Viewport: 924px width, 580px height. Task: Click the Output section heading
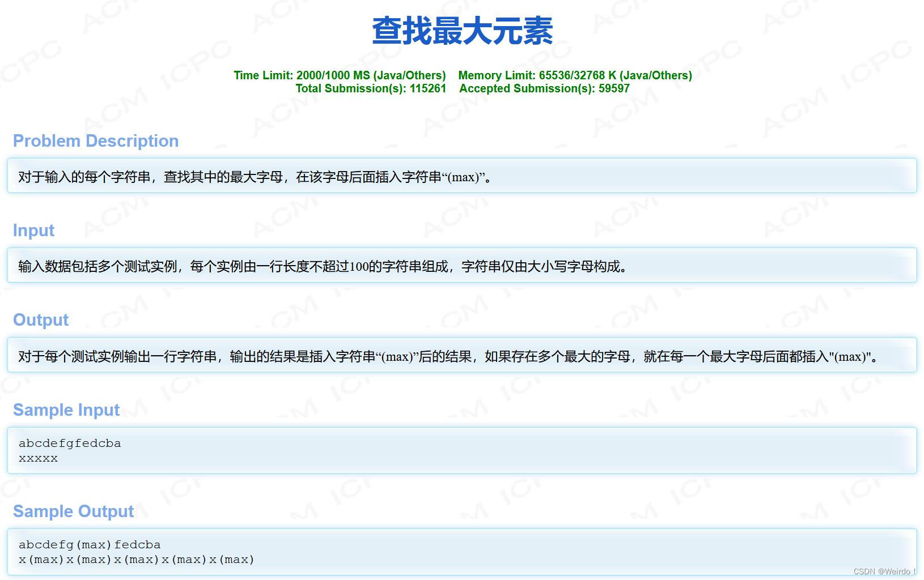(x=40, y=319)
